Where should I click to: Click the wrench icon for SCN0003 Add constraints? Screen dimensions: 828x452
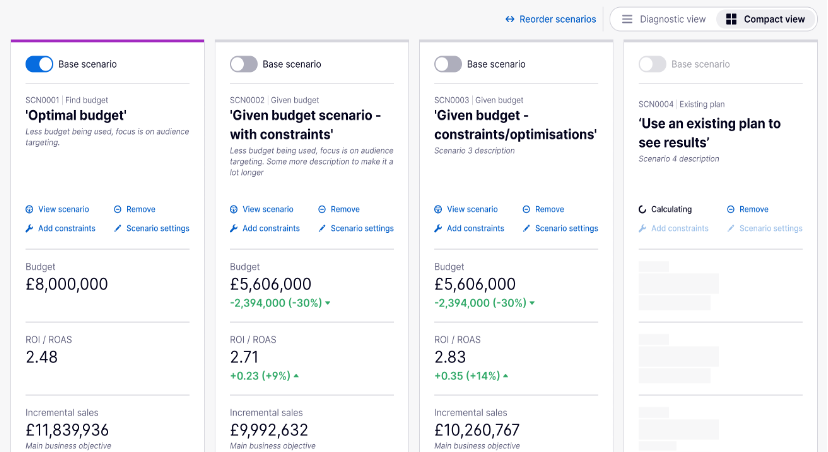click(438, 228)
